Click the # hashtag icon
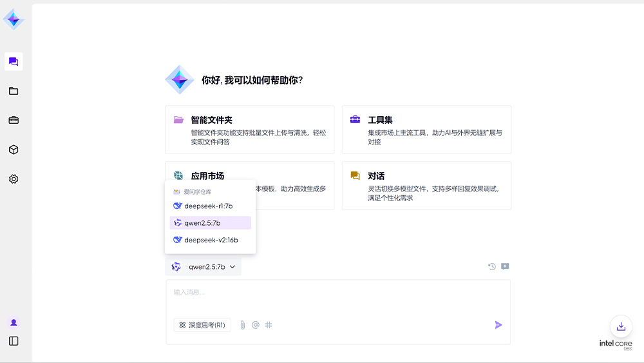 (269, 325)
